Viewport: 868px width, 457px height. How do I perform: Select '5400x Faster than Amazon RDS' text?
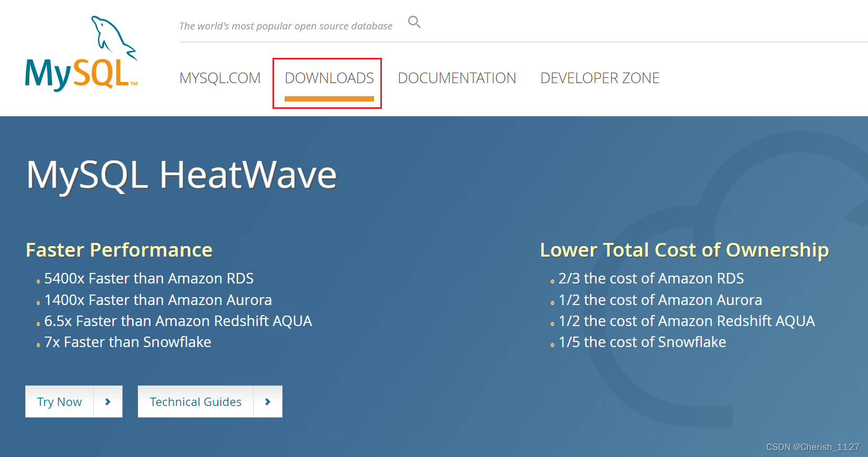point(149,278)
